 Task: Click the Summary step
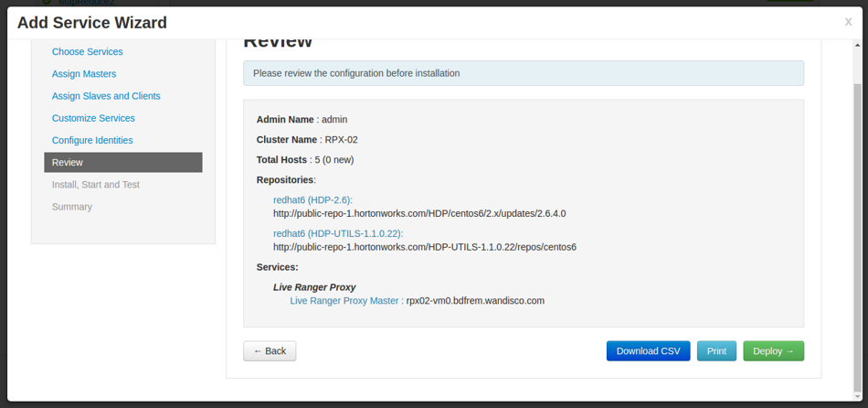pyautogui.click(x=72, y=207)
